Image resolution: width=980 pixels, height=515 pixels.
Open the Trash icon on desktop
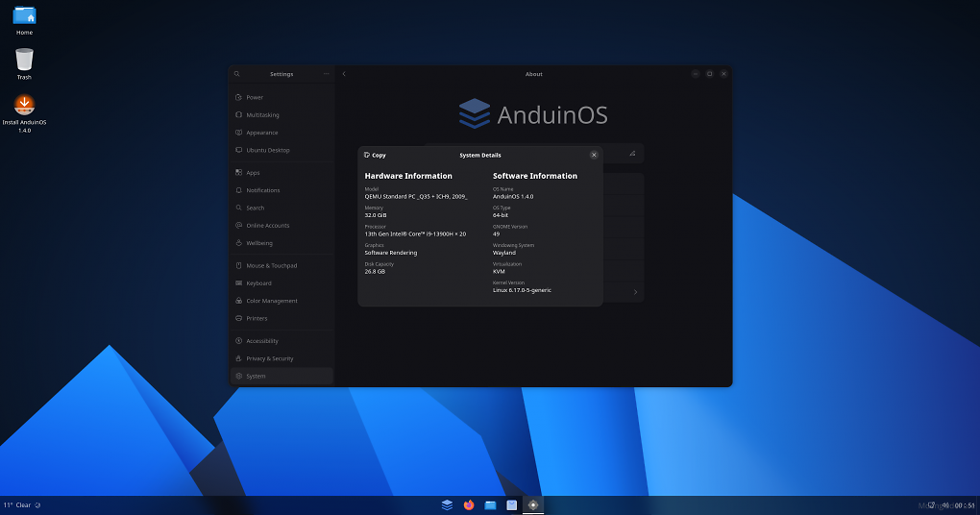click(24, 62)
